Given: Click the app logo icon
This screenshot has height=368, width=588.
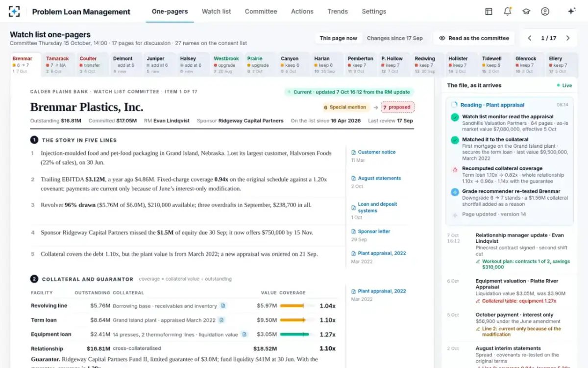Looking at the screenshot, I should [15, 11].
